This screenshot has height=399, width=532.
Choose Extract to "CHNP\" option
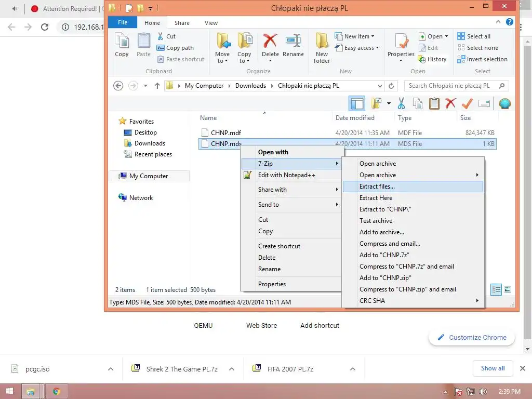413,209
